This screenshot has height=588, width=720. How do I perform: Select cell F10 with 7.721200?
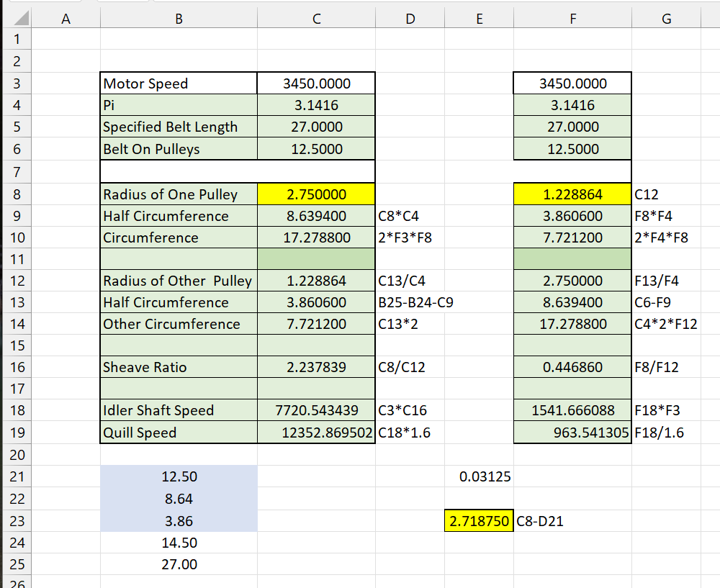point(572,238)
